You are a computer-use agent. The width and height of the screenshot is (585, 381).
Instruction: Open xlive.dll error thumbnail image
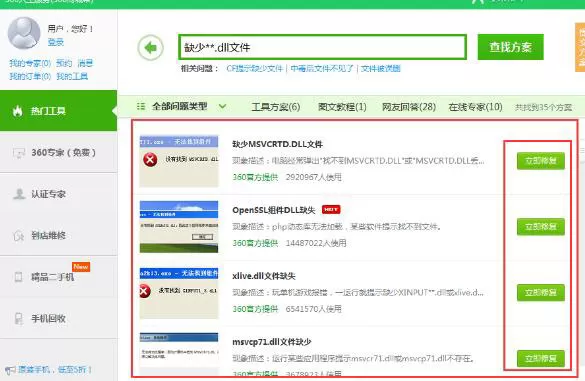[x=179, y=293]
